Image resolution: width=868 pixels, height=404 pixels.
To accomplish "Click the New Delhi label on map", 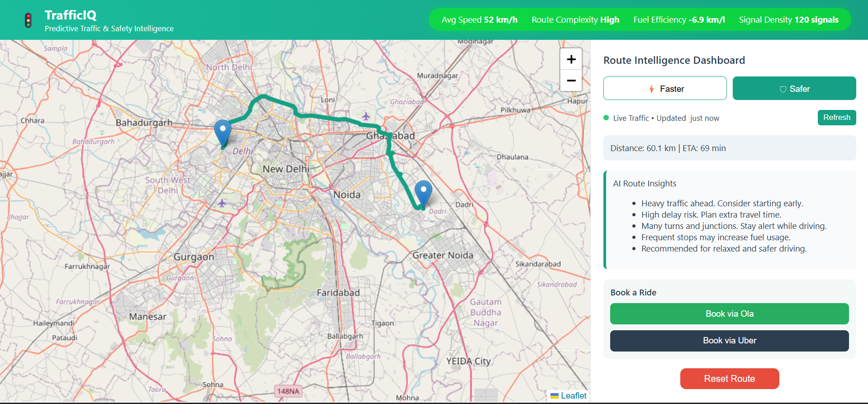I will (x=286, y=169).
